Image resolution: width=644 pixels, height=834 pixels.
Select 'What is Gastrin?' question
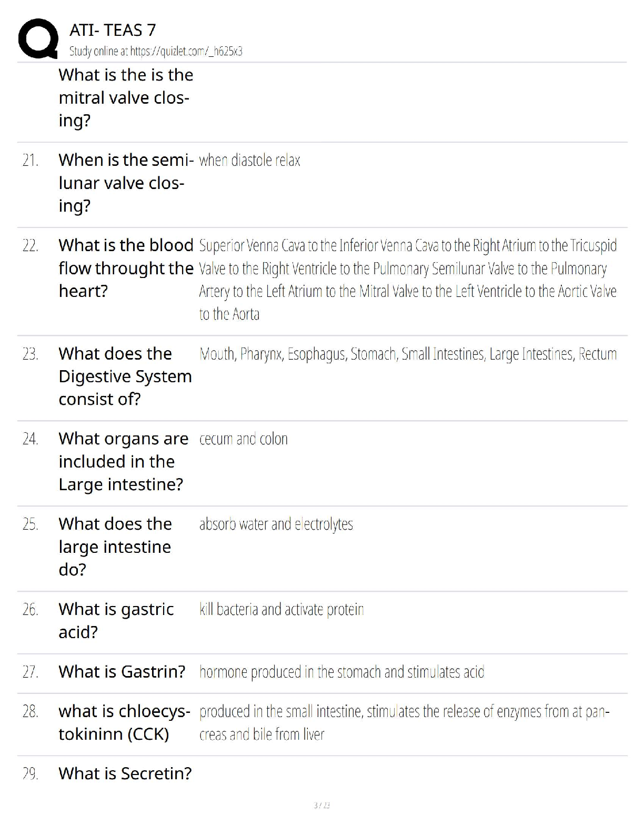(x=122, y=672)
